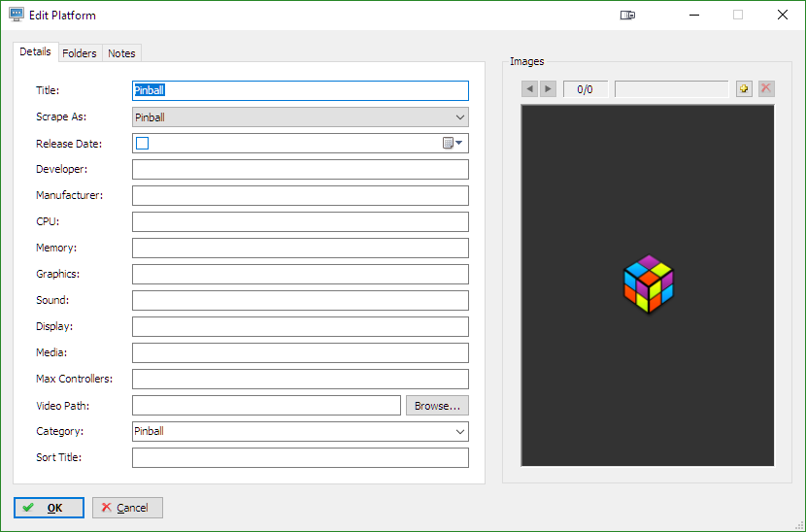This screenshot has width=806, height=532.
Task: Confirm changes with the OK button
Action: (49, 508)
